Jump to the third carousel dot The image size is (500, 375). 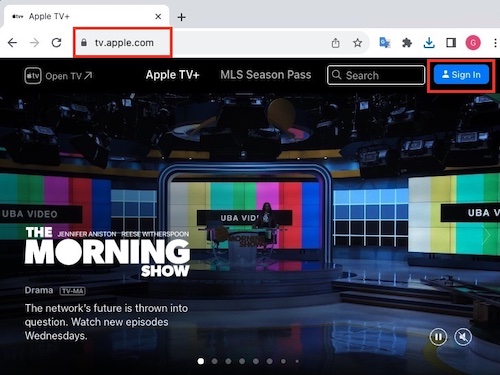tap(228, 361)
